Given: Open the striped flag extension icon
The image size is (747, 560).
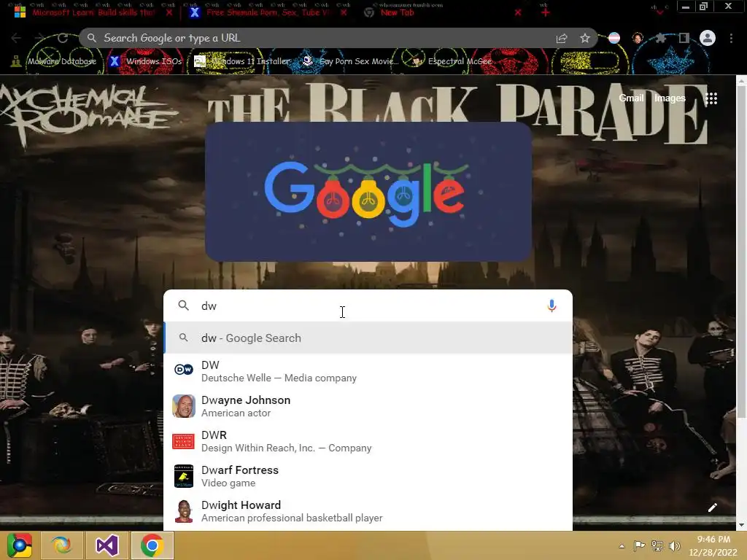Looking at the screenshot, I should point(614,38).
